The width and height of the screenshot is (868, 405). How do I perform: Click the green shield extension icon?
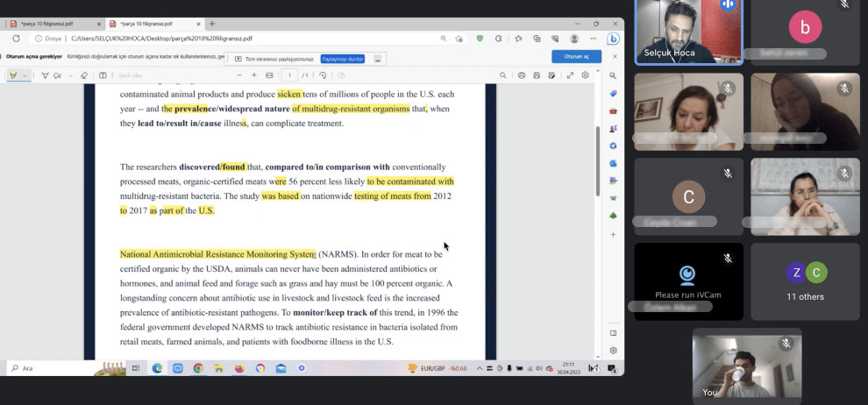480,39
